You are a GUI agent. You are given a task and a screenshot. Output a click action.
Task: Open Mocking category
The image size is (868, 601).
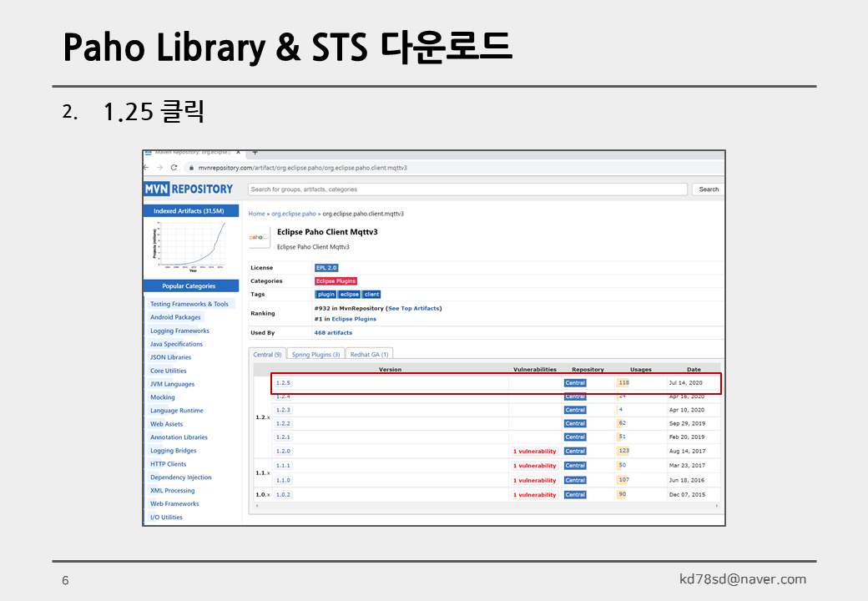point(163,397)
